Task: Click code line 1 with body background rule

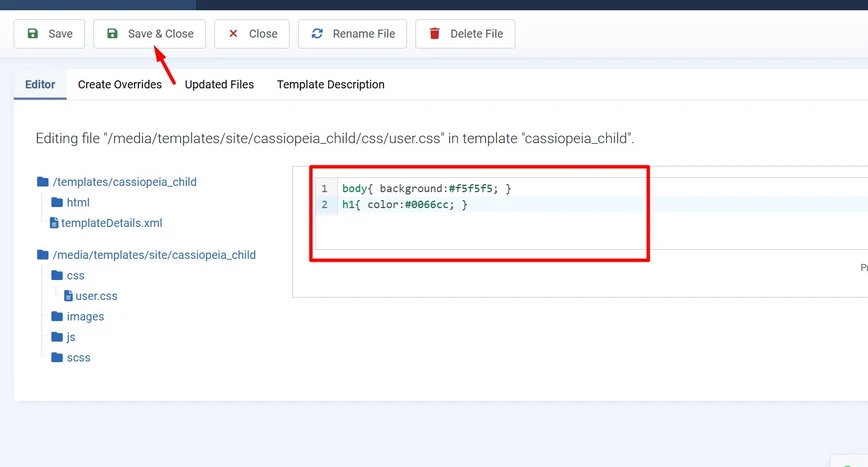Action: click(427, 189)
